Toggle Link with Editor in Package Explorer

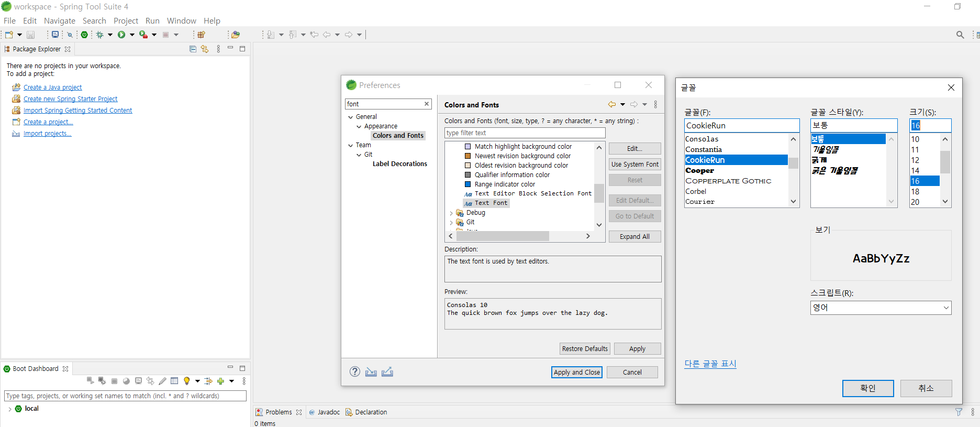[205, 49]
